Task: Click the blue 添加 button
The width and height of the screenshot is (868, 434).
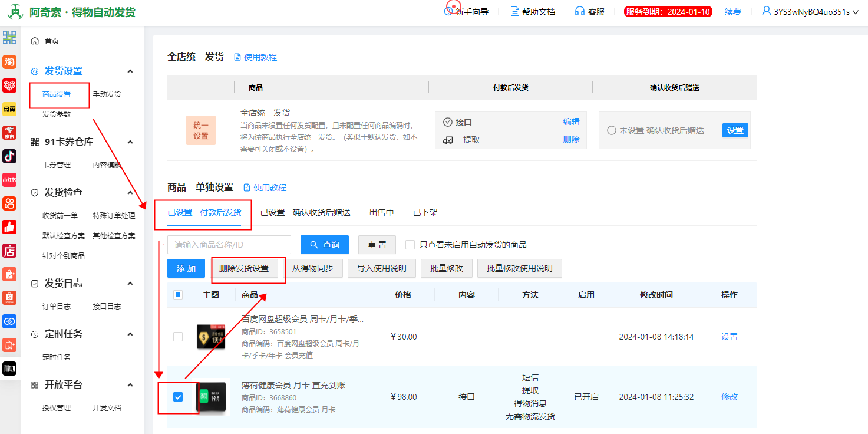Action: pyautogui.click(x=186, y=268)
